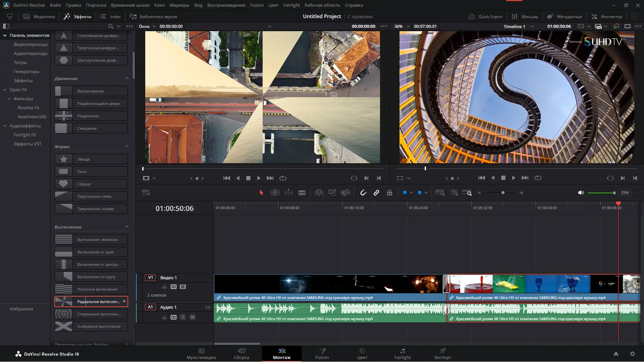Lock the Video 1 track
Screen dimensions: 644x362
(164, 287)
